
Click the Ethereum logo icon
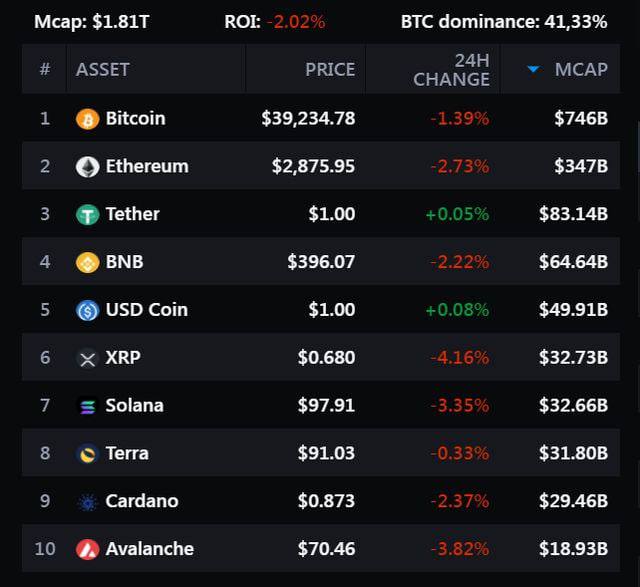pyautogui.click(x=88, y=167)
